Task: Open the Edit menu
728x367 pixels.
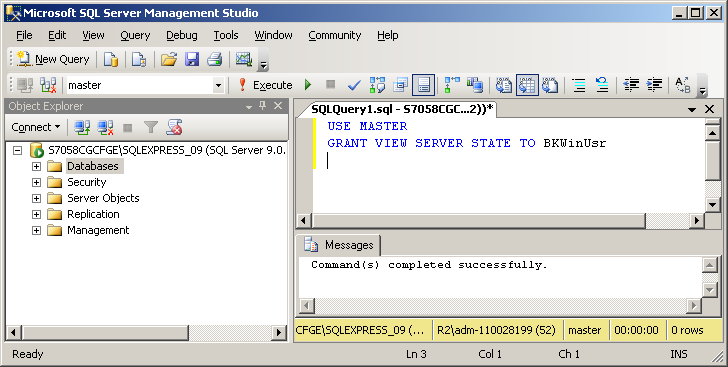Action: [57, 35]
